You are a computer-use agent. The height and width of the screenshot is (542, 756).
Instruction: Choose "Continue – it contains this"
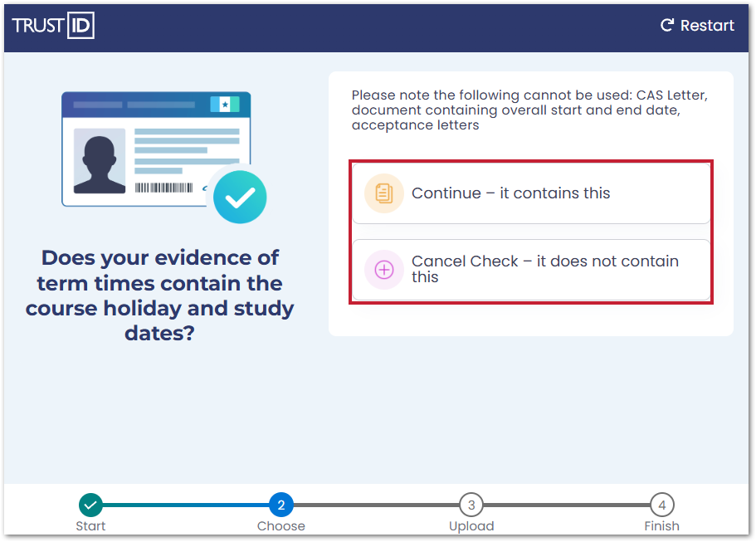click(x=531, y=193)
